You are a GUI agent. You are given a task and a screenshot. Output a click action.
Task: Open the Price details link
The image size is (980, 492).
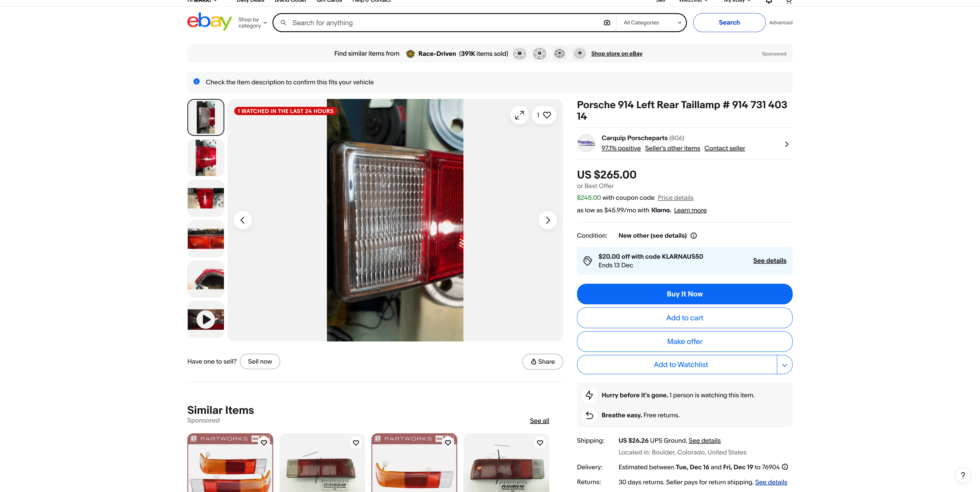coord(675,198)
